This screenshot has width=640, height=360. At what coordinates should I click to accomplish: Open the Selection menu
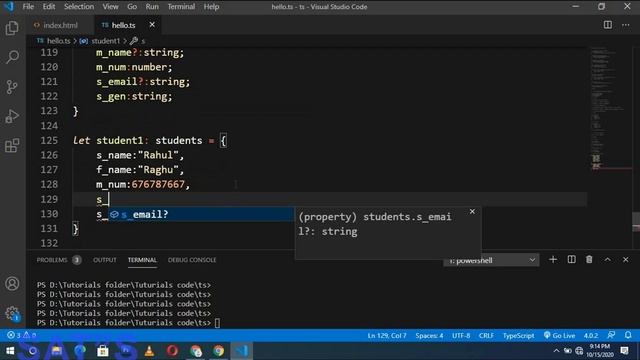(x=79, y=7)
